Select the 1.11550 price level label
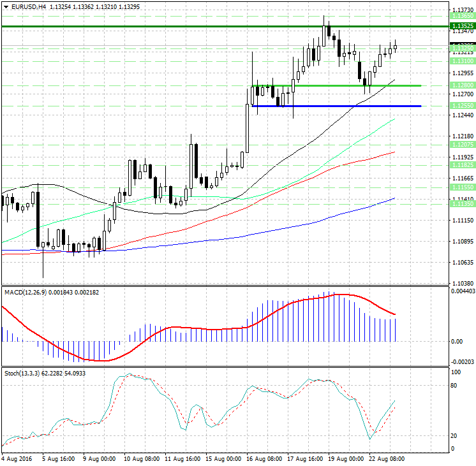Image resolution: width=476 pixels, height=466 pixels. 463,187
